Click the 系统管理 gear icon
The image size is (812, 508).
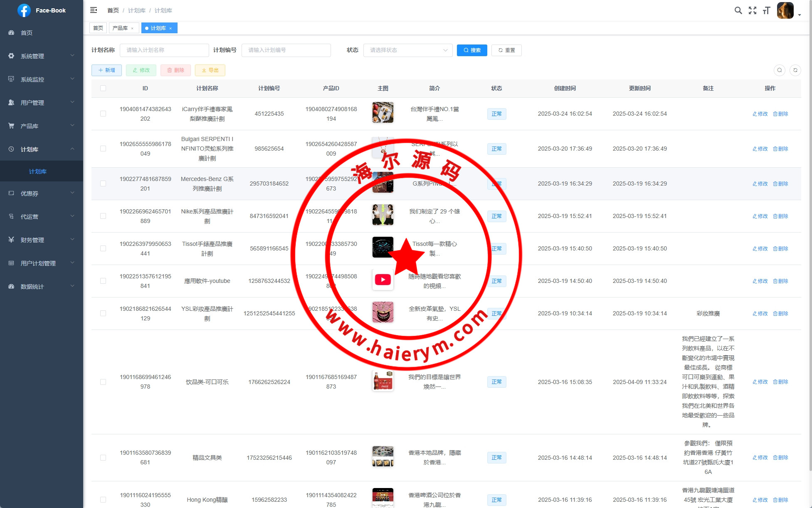click(x=11, y=56)
